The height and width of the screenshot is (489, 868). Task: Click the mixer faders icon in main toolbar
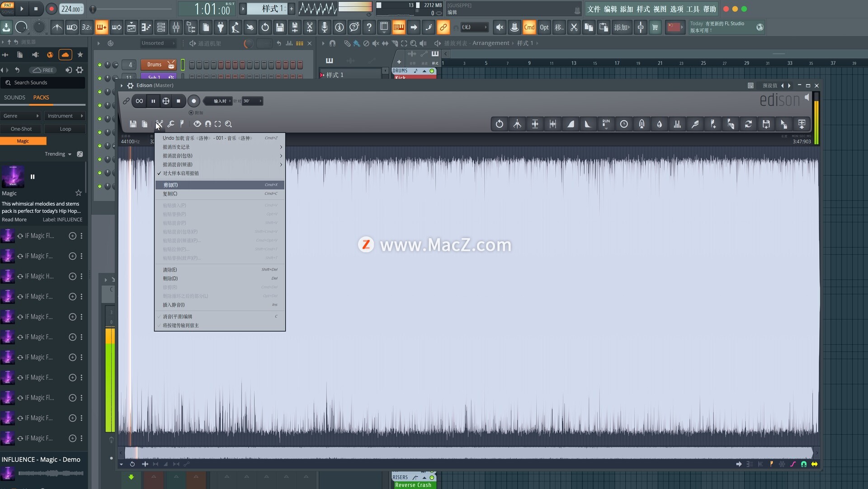(x=176, y=28)
